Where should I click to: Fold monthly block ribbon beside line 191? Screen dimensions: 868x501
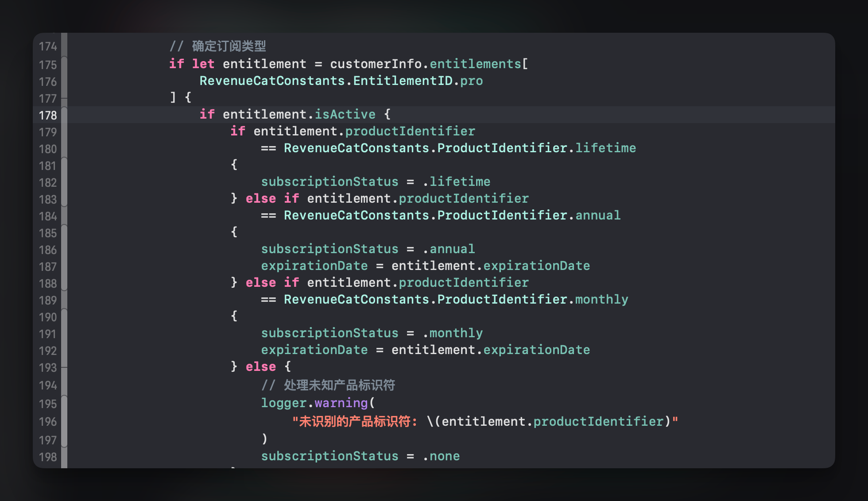[x=64, y=334]
